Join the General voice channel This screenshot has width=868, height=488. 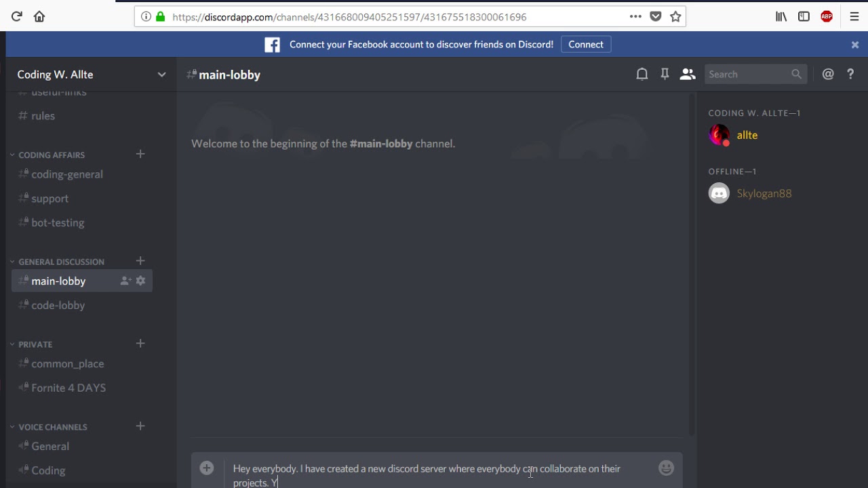click(82, 447)
